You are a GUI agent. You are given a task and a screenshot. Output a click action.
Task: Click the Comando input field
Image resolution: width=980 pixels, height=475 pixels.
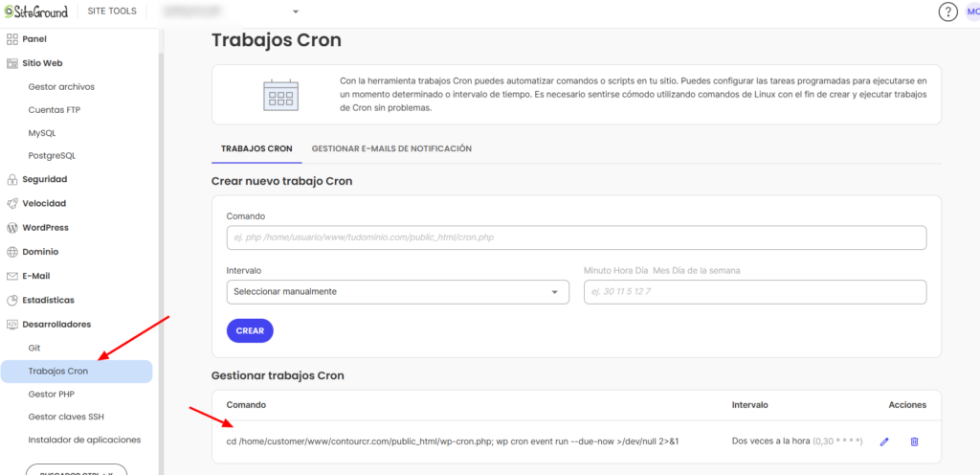tap(576, 237)
